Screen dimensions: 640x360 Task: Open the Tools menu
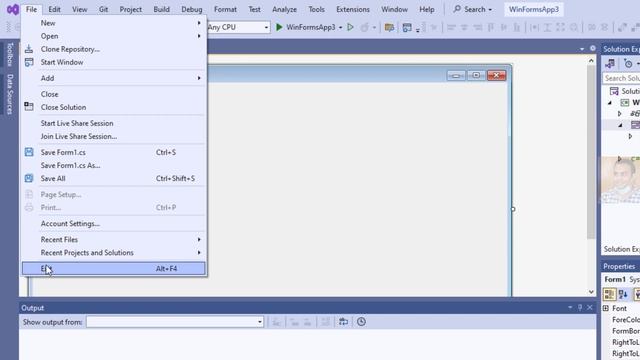coord(316,9)
